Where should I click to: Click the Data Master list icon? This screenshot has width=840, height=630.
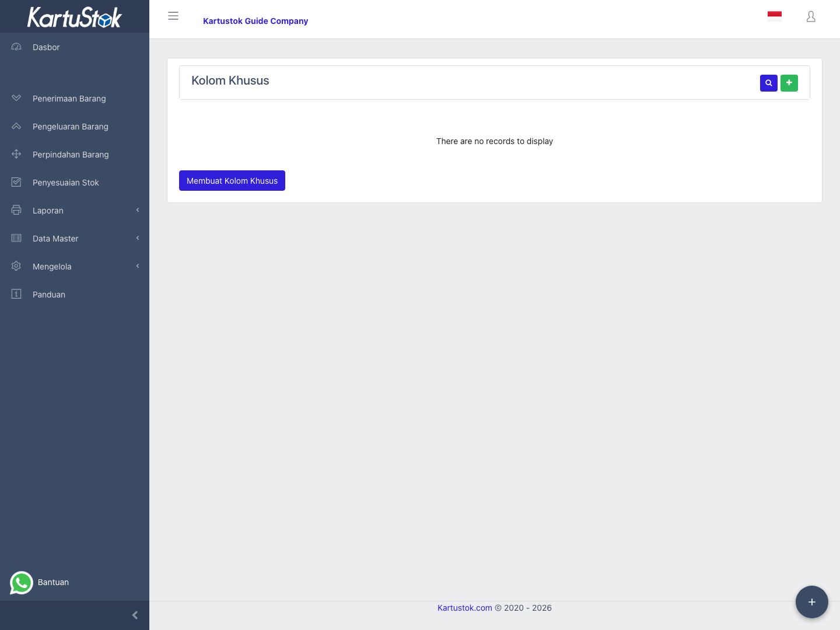pyautogui.click(x=16, y=238)
